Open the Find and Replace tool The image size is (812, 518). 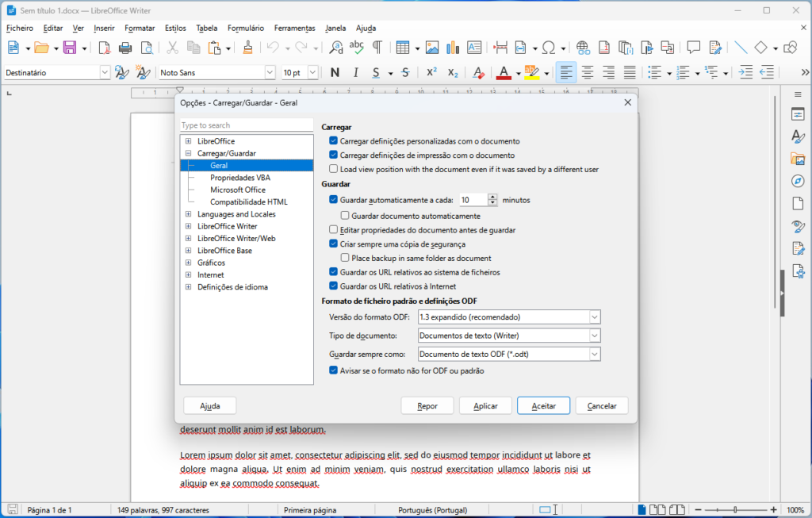(x=336, y=47)
